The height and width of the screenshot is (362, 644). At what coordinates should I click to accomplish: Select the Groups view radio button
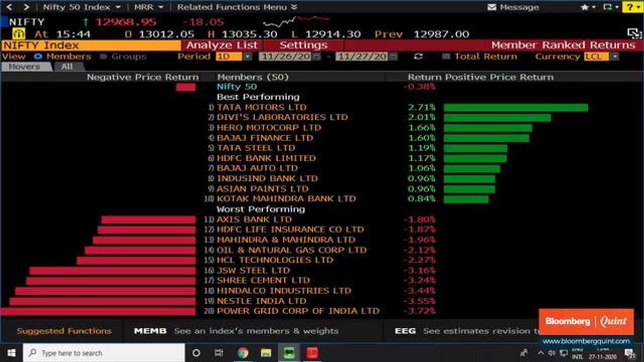(104, 56)
